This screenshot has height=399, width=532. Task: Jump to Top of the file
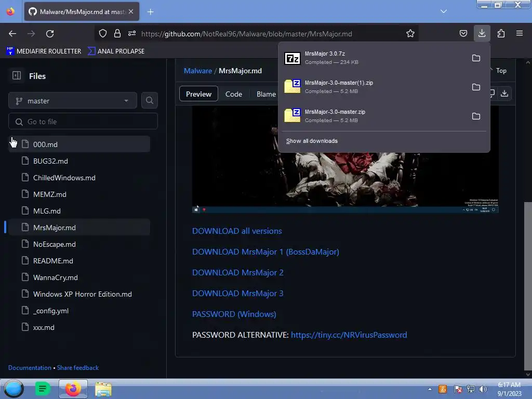coord(501,70)
